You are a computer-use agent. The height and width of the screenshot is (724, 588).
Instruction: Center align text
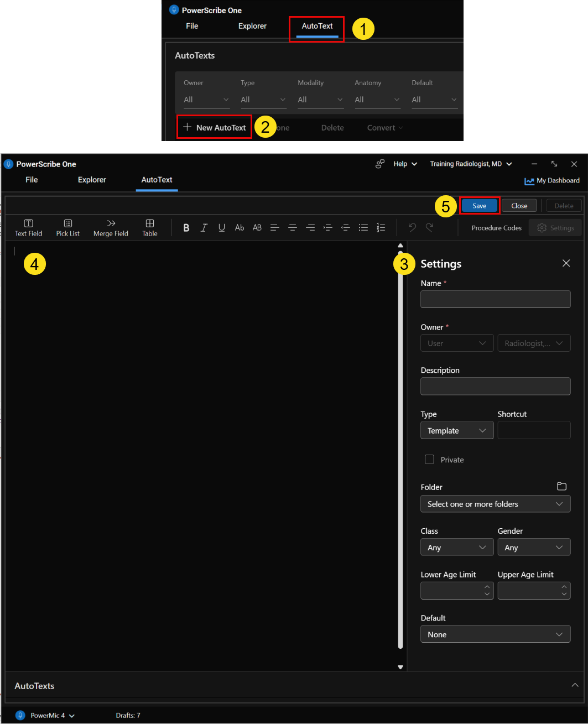pos(293,228)
